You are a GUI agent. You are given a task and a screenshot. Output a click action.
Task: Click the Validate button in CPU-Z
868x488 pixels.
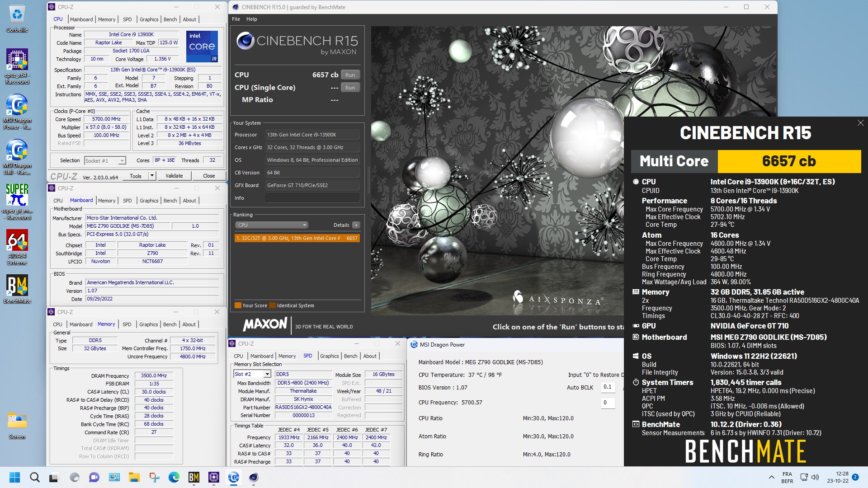tap(174, 176)
